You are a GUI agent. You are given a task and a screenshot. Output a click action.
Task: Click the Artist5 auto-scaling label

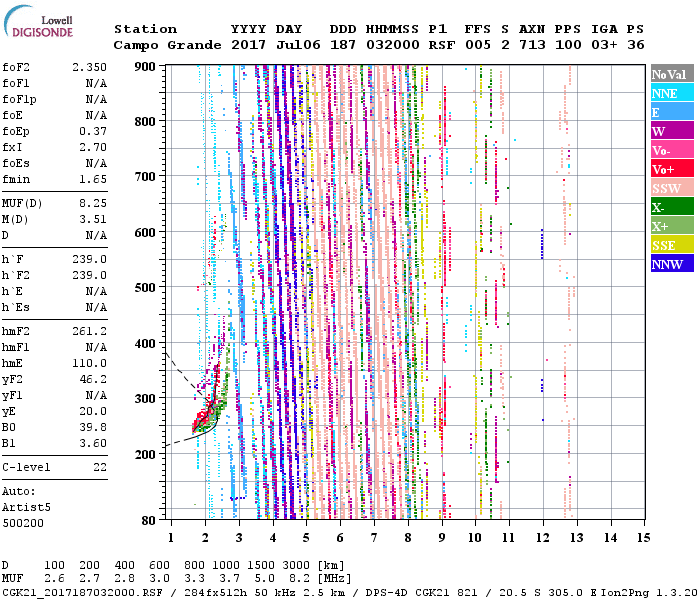tap(25, 509)
